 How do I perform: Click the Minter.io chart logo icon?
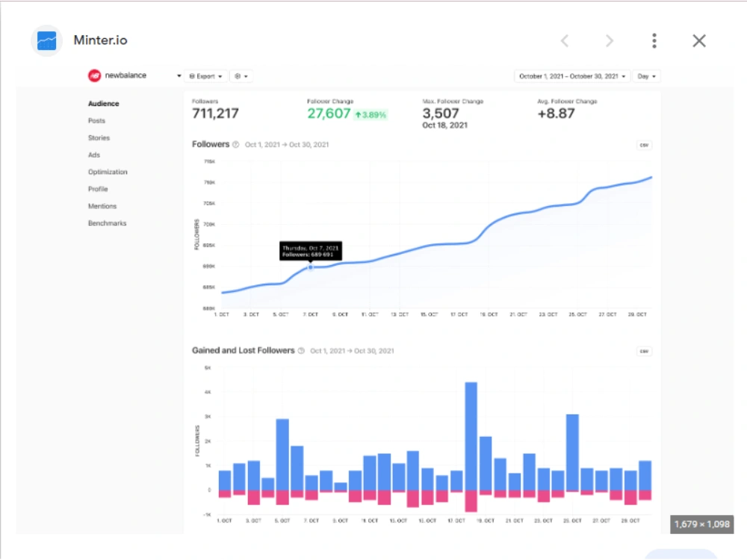coord(46,40)
